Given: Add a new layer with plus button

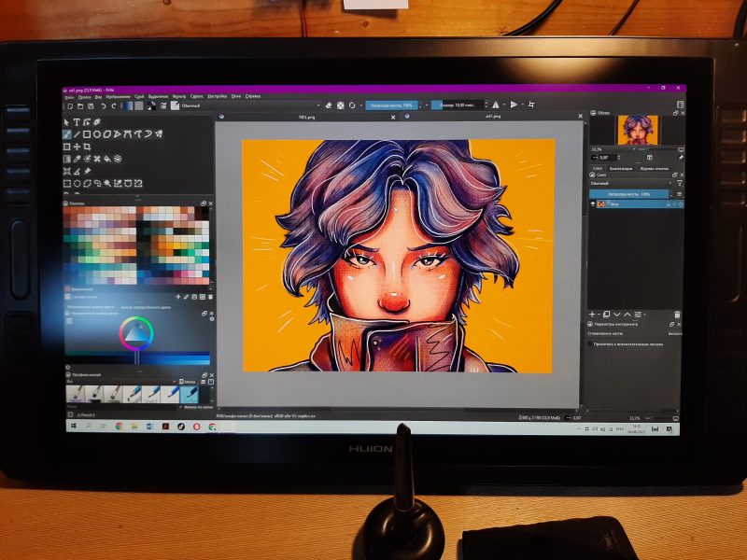Looking at the screenshot, I should 592,315.
